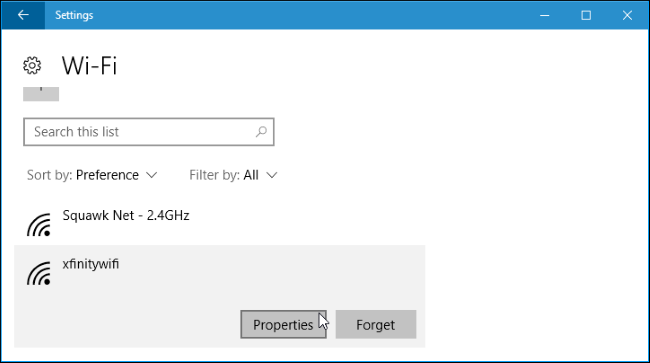Expand the chevron next to All filter
Image resolution: width=650 pixels, height=363 pixels.
click(x=272, y=175)
